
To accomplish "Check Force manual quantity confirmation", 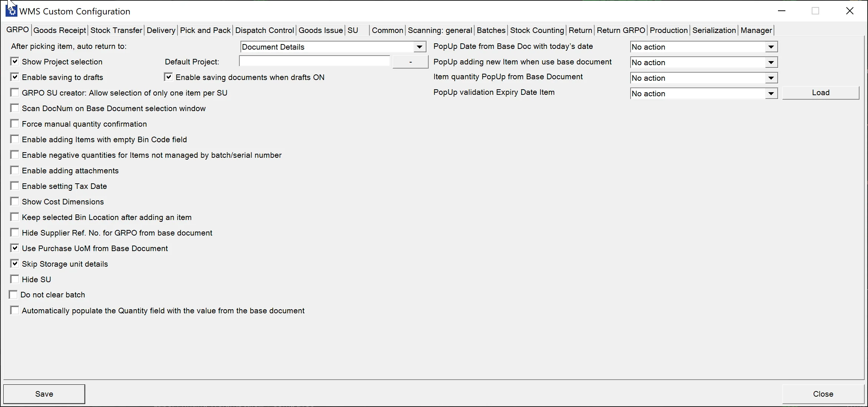I will tap(14, 124).
